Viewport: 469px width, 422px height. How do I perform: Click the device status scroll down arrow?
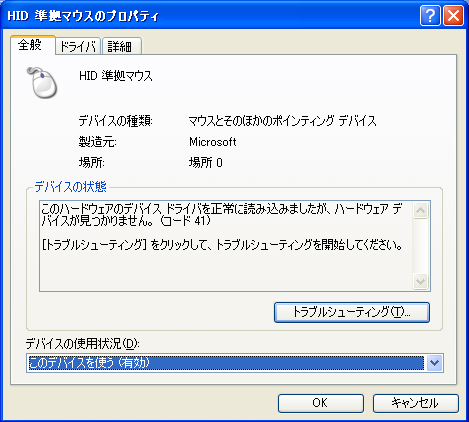tap(421, 282)
